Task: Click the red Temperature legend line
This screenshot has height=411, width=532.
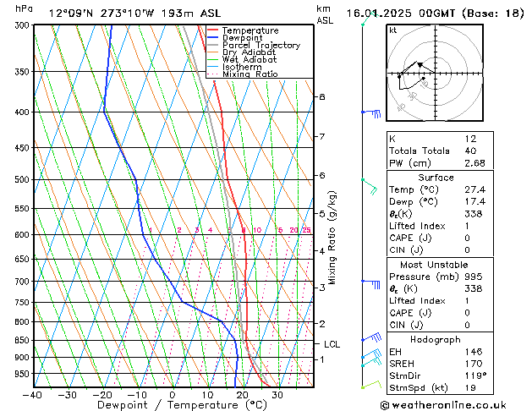Action: tap(212, 30)
